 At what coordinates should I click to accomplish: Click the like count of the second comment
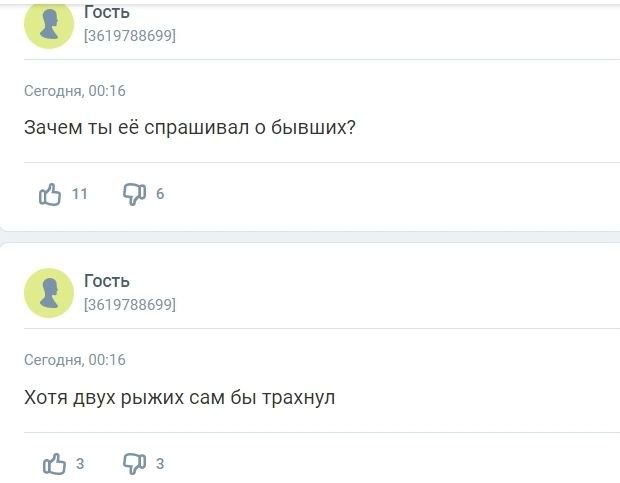80,463
